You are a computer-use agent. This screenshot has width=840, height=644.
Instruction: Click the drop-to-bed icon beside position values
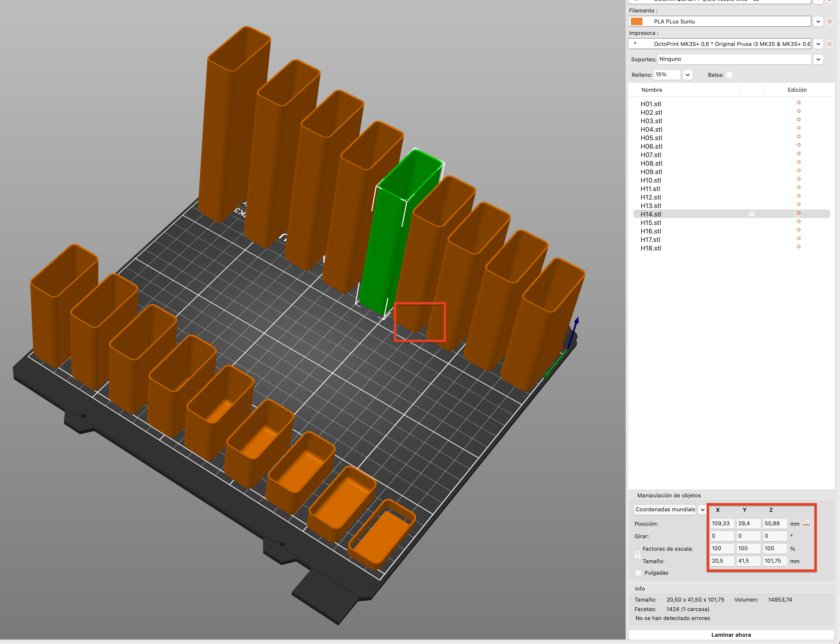(x=807, y=523)
